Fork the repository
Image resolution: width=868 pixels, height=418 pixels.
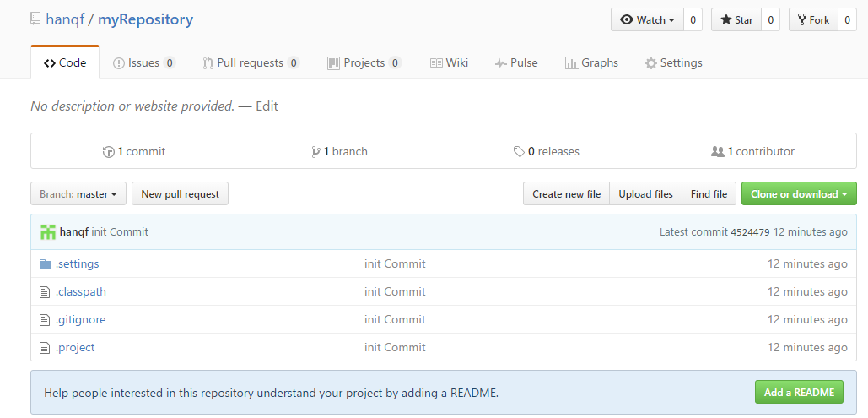(x=813, y=20)
